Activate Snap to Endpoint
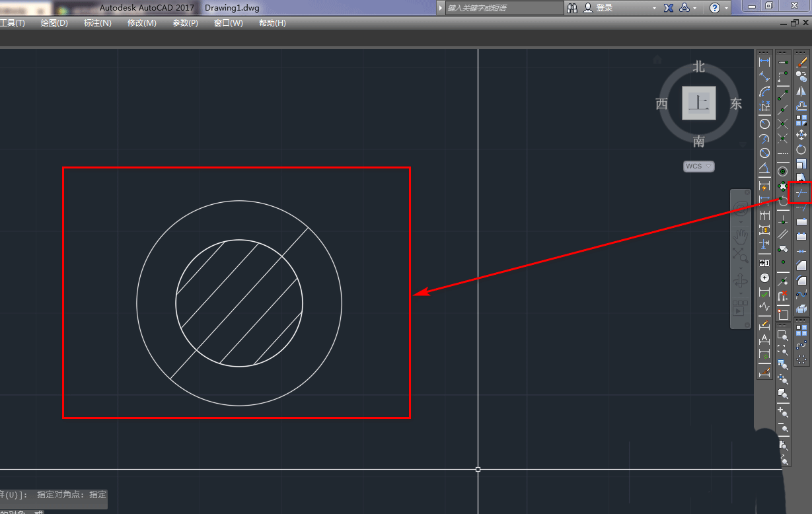 click(x=783, y=95)
